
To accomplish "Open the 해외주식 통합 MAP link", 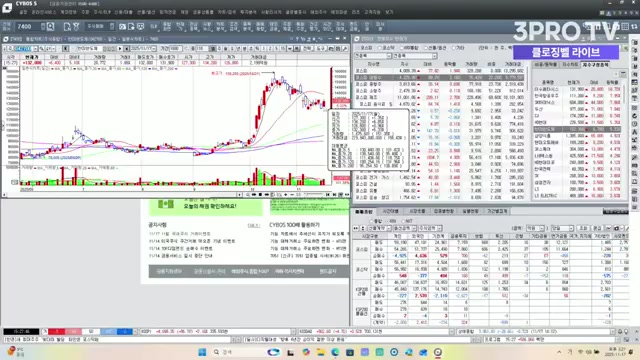I will (250, 271).
